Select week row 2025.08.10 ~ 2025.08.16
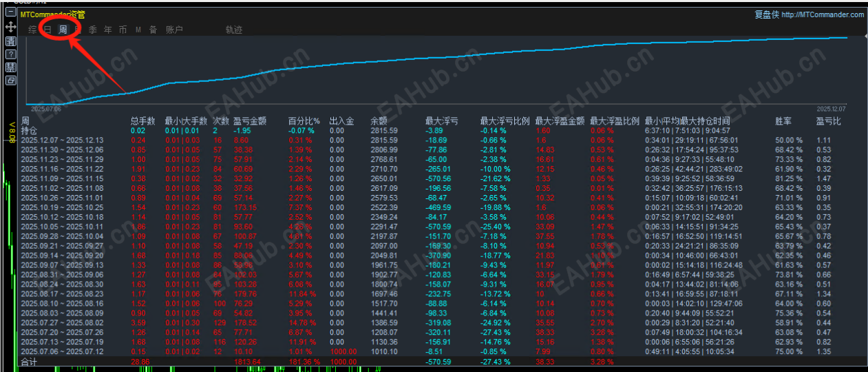 coord(63,304)
